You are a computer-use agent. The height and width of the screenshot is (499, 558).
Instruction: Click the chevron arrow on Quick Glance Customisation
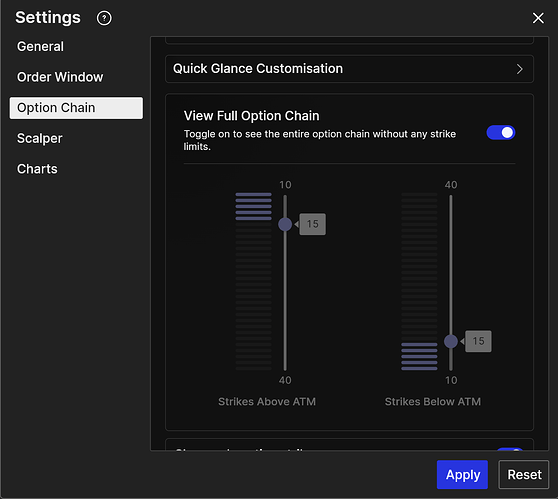point(519,69)
